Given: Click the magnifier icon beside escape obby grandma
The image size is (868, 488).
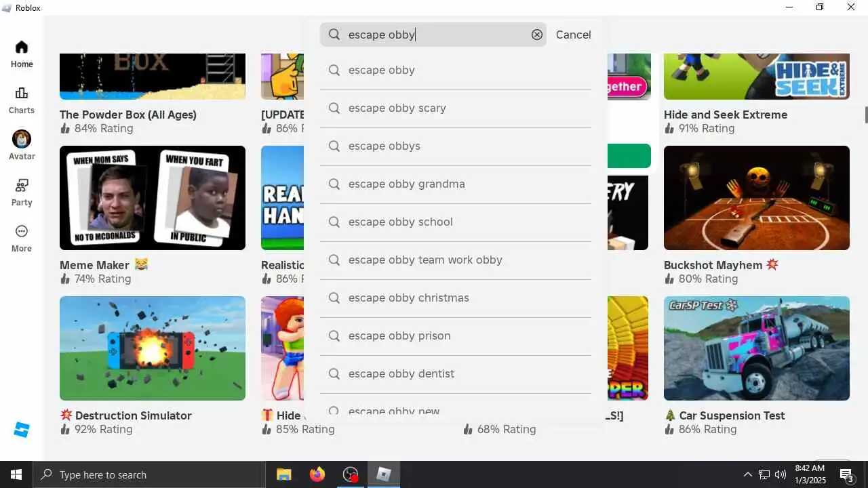Looking at the screenshot, I should point(334,184).
